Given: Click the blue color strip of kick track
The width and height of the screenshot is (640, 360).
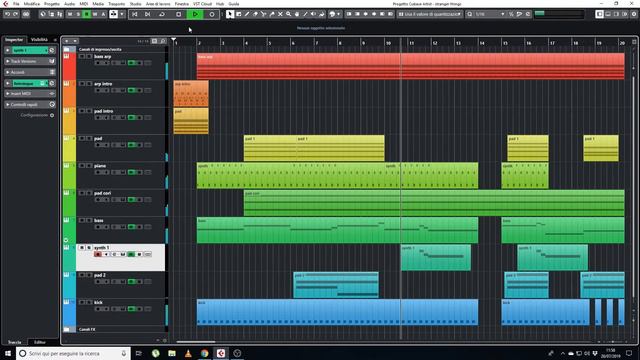Looking at the screenshot, I should point(69,312).
